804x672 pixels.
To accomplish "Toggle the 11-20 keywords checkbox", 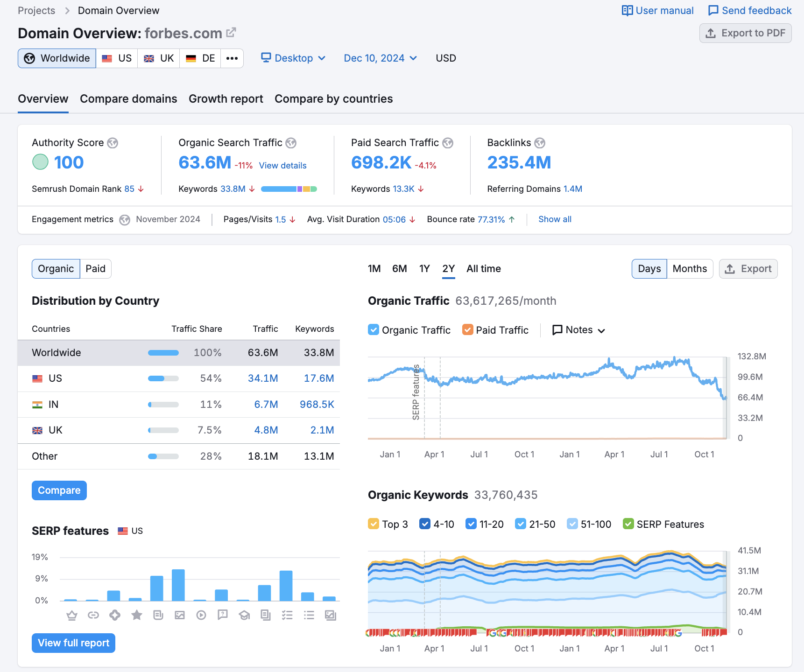I will coord(471,524).
